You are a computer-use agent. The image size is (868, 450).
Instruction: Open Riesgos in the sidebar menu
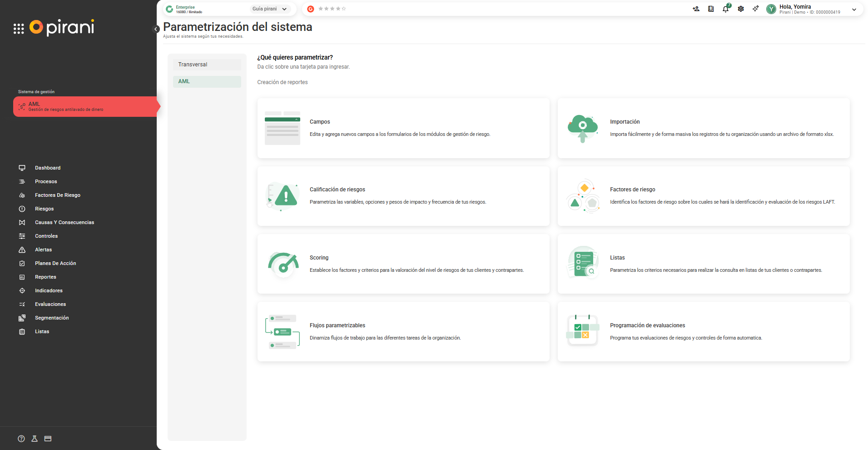(x=44, y=209)
